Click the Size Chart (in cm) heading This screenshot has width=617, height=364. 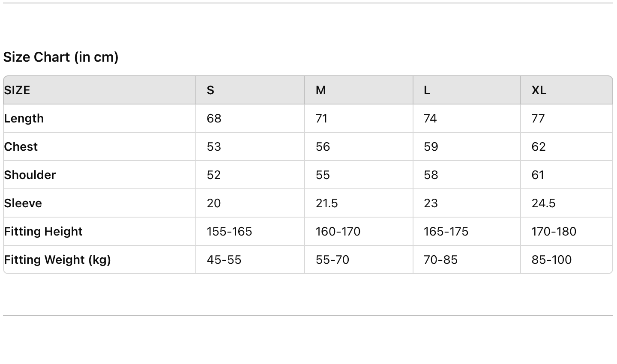61,57
